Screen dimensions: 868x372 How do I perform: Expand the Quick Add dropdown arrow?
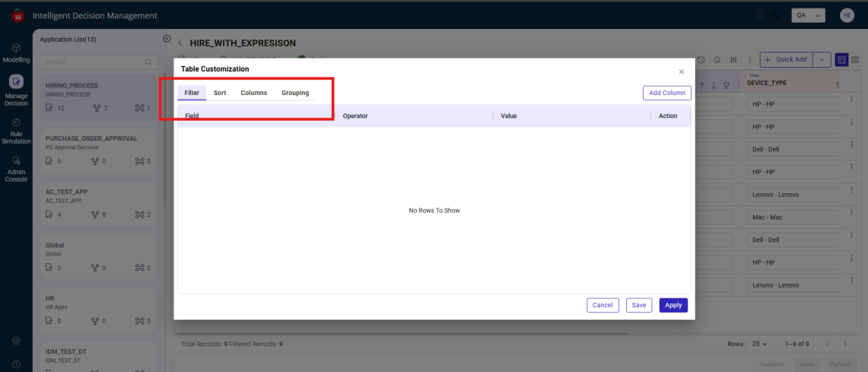coord(822,60)
